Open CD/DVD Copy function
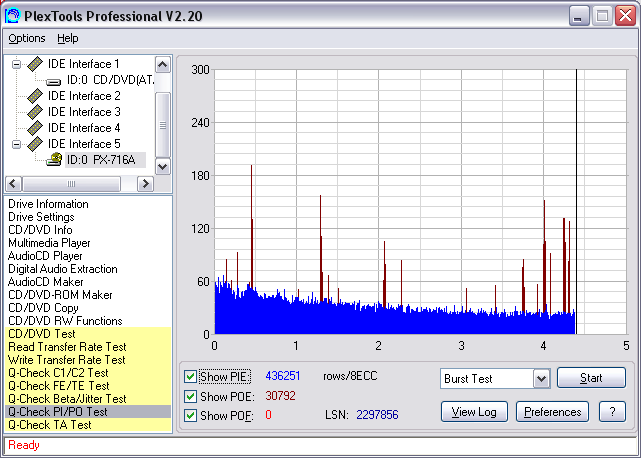 [43, 308]
